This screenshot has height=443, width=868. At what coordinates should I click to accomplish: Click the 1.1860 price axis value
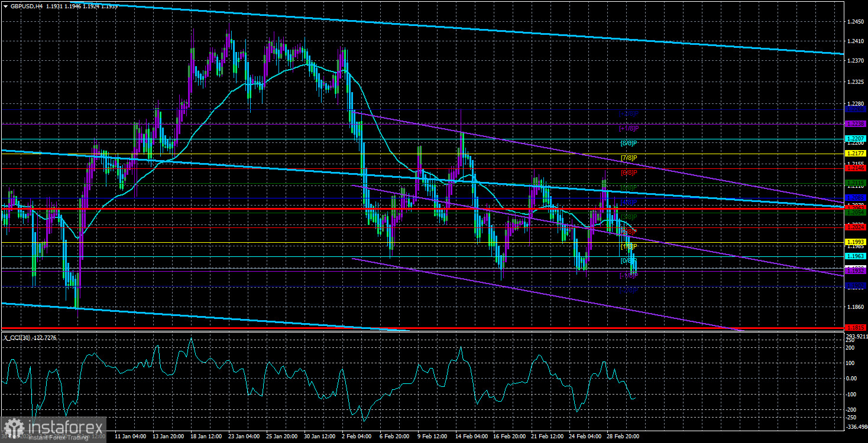tap(856, 307)
